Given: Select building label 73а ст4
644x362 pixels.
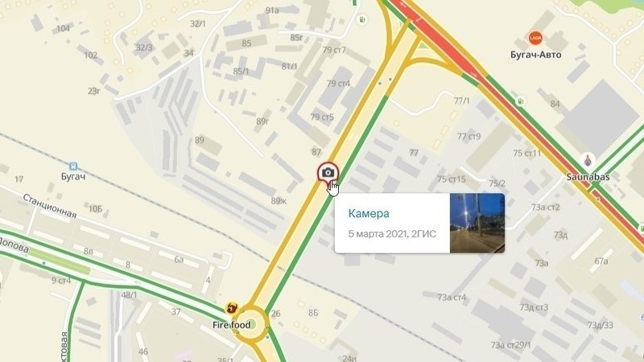Looking at the screenshot, I should click(x=452, y=298).
